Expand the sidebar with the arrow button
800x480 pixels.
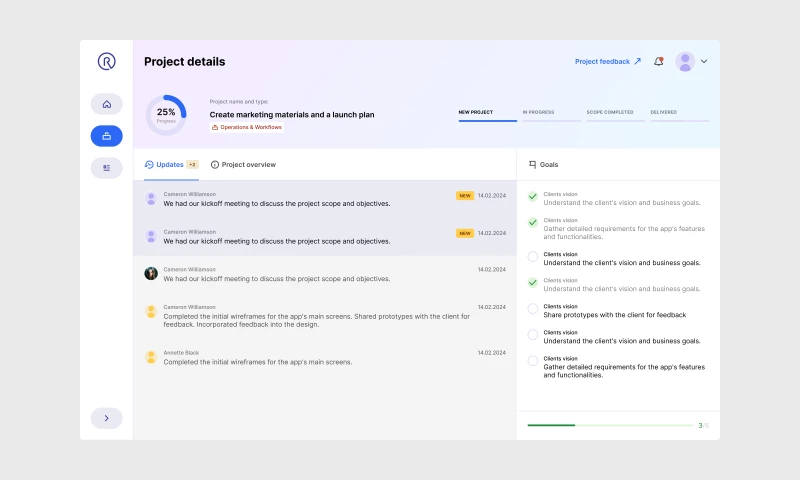(x=107, y=418)
